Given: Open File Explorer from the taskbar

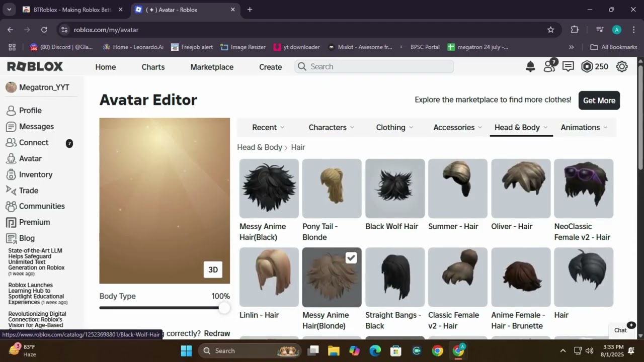Looking at the screenshot, I should [334, 350].
